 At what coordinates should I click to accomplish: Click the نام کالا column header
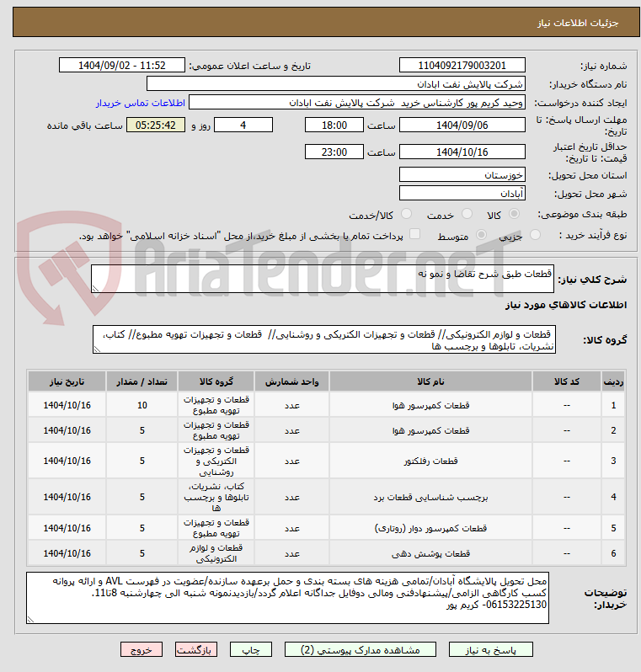[x=430, y=381]
